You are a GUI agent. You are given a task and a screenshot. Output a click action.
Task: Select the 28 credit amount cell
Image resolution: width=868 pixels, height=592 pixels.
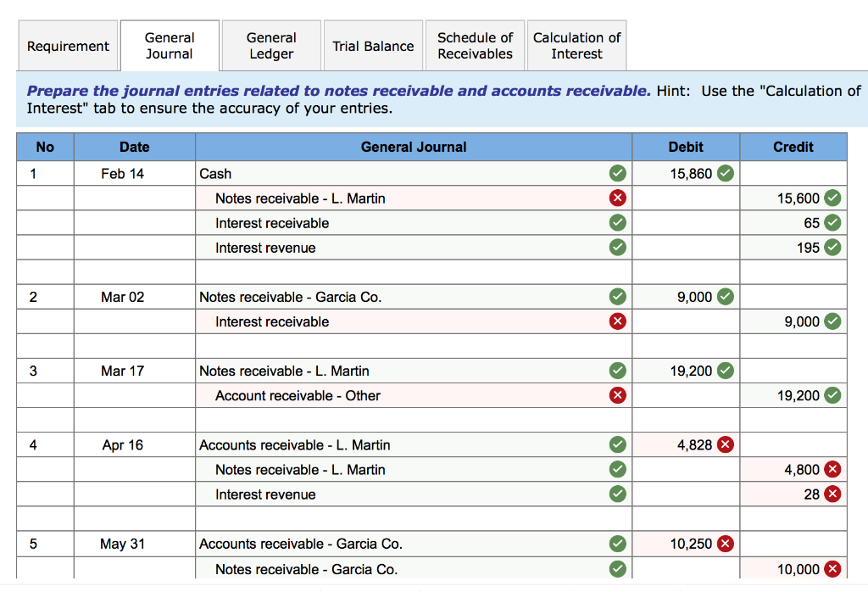point(793,494)
